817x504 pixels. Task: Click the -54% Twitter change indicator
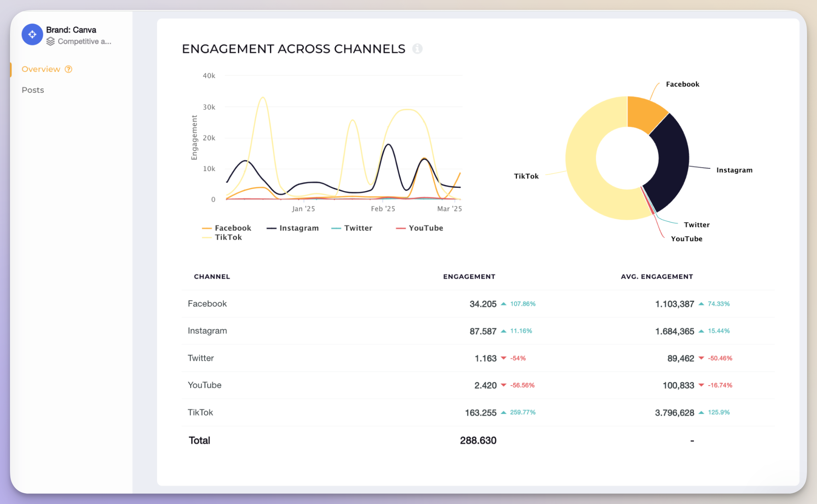click(x=513, y=358)
